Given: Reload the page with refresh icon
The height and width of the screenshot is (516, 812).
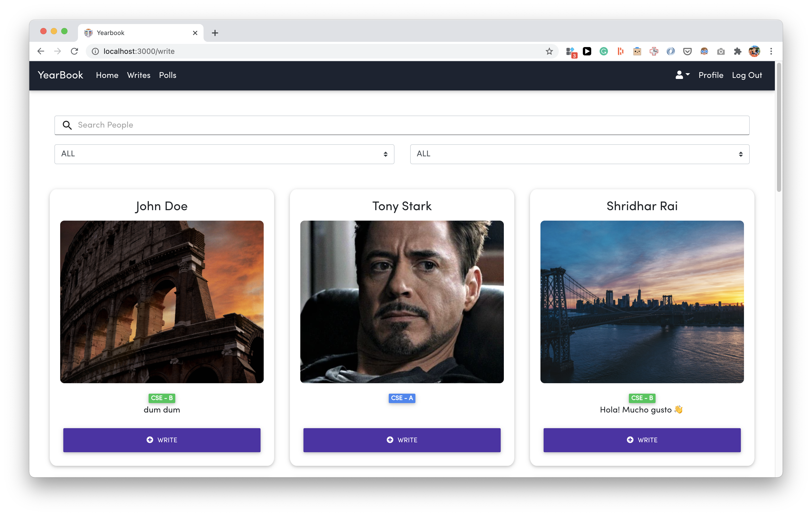Looking at the screenshot, I should pos(75,51).
